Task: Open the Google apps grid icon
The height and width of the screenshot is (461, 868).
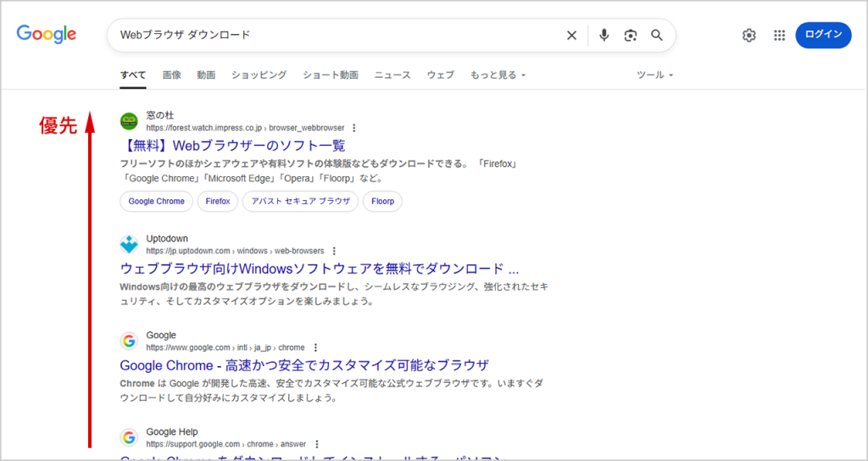Action: pos(780,36)
